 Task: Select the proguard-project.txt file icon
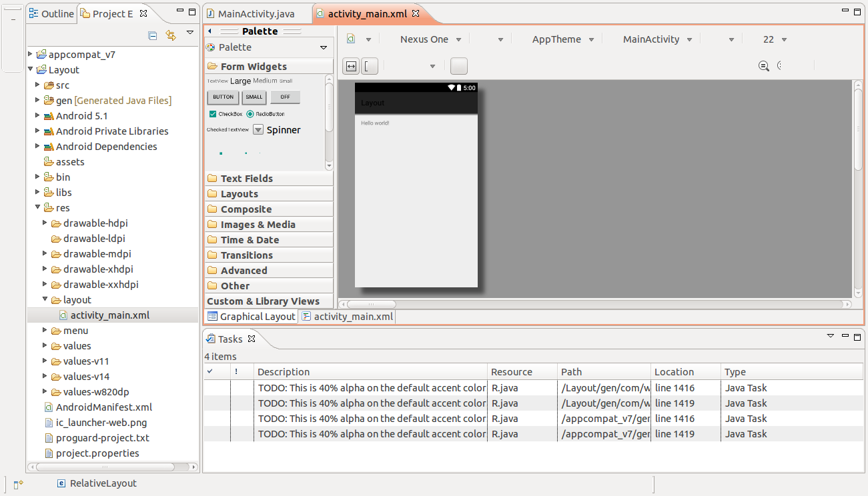(48, 438)
